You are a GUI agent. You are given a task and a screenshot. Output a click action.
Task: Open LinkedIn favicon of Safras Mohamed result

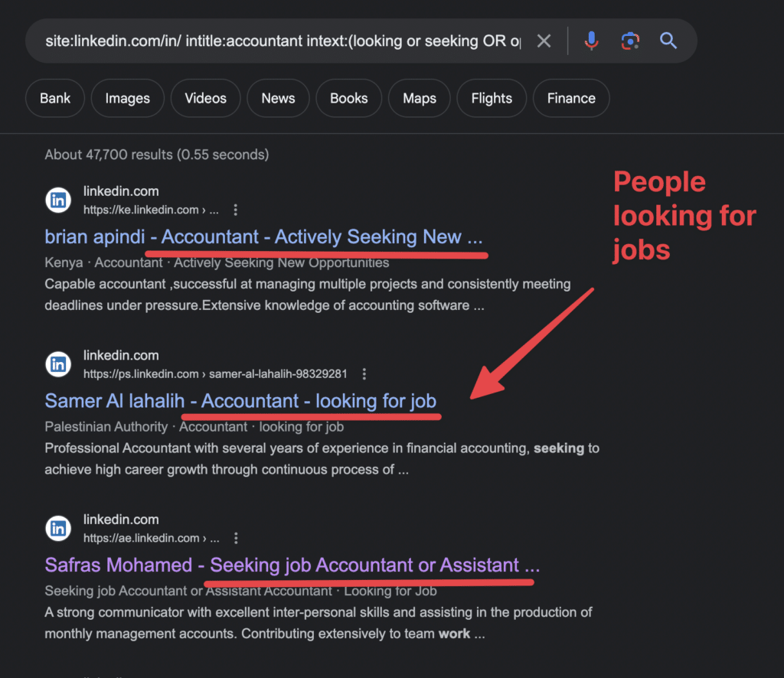[x=58, y=528]
